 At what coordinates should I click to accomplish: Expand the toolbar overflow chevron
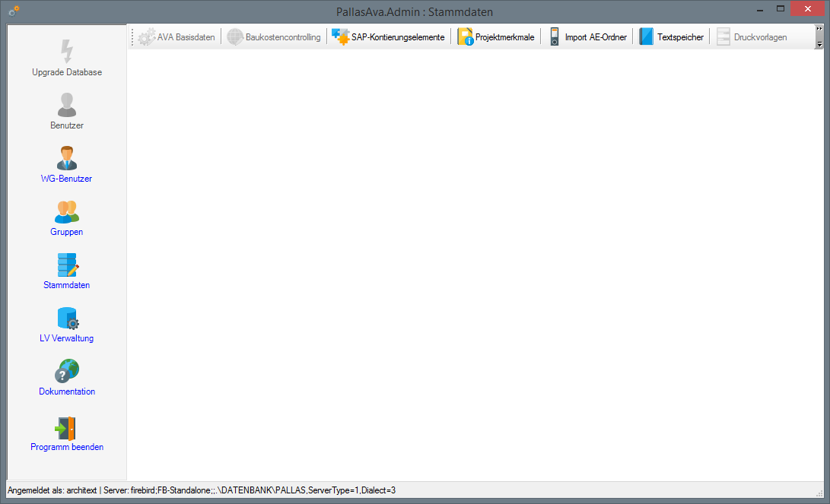pos(819,37)
